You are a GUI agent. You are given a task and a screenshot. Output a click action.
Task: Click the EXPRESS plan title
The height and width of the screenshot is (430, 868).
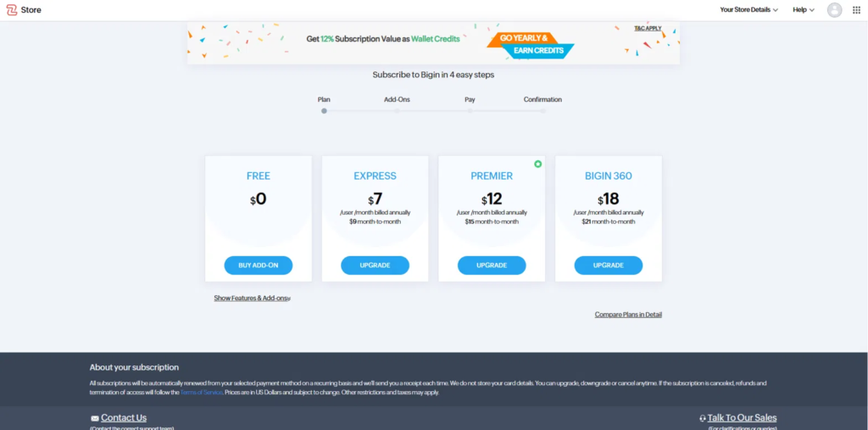376,176
